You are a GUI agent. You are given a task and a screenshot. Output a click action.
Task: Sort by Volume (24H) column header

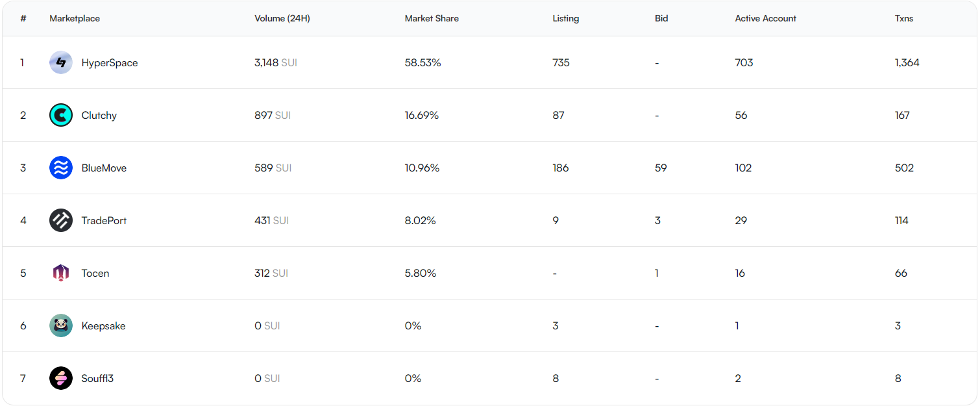pyautogui.click(x=282, y=18)
